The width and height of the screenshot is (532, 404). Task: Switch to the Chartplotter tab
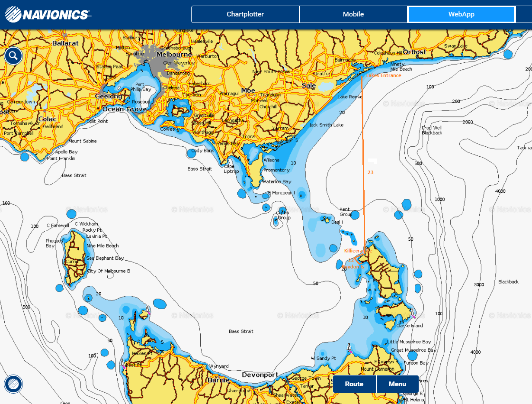click(x=245, y=14)
